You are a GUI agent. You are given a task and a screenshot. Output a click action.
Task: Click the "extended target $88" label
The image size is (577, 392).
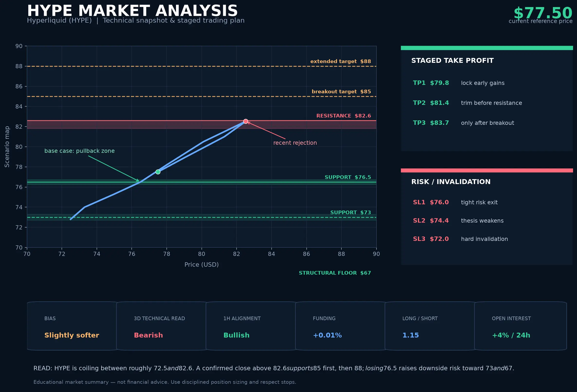(x=341, y=61)
